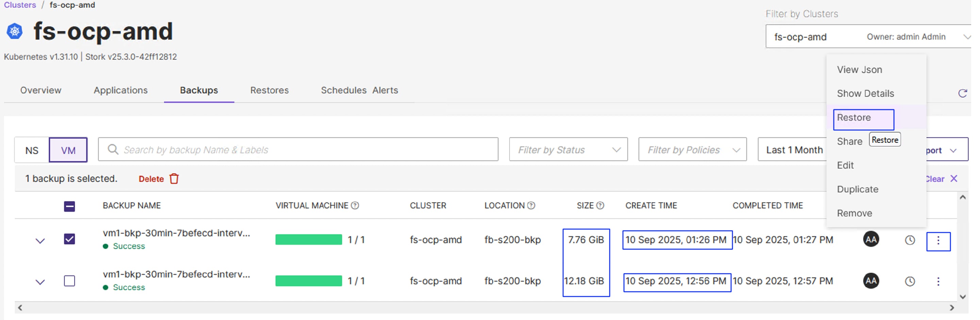Switch to the VM backup view
Image resolution: width=980 pixels, height=320 pixels.
[68, 150]
